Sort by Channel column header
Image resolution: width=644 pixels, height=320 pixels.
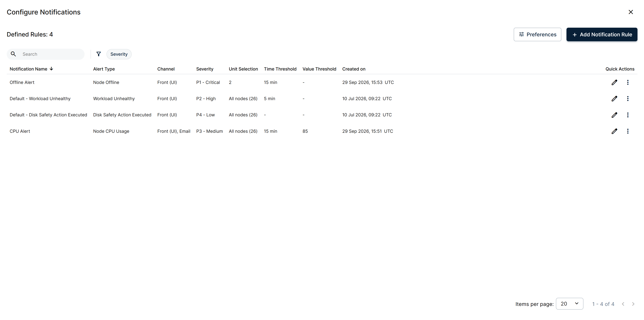tap(166, 69)
